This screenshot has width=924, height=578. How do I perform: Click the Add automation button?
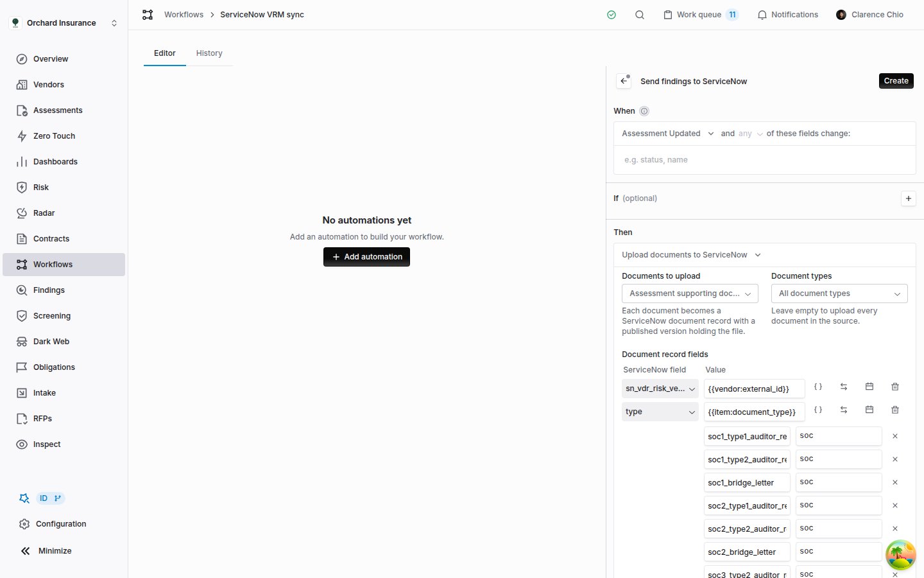click(x=366, y=257)
